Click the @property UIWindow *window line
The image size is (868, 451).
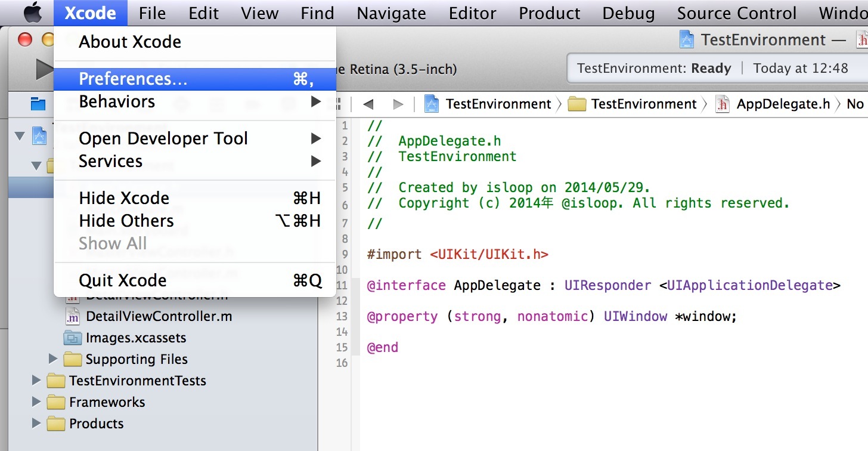pos(552,316)
